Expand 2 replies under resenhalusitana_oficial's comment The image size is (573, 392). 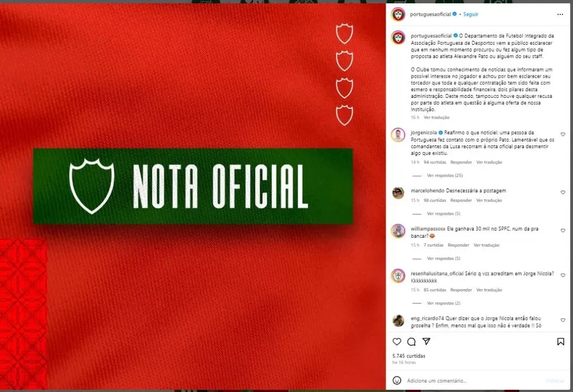(443, 303)
